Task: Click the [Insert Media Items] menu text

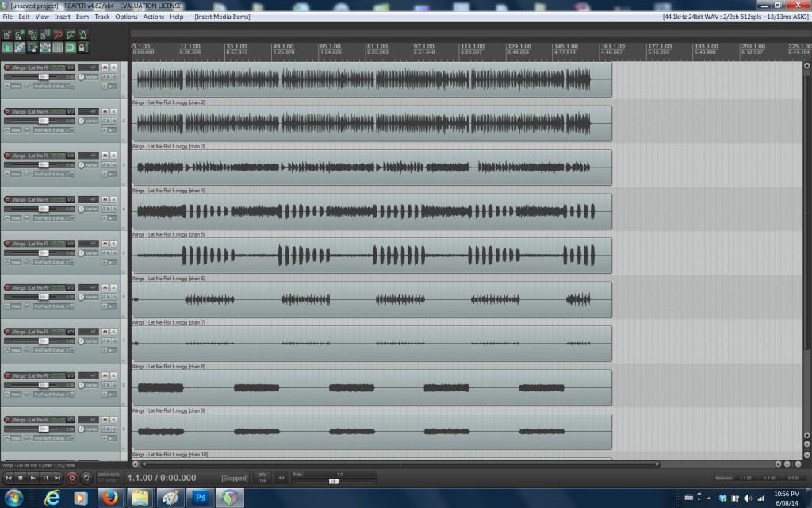Action: pyautogui.click(x=222, y=17)
